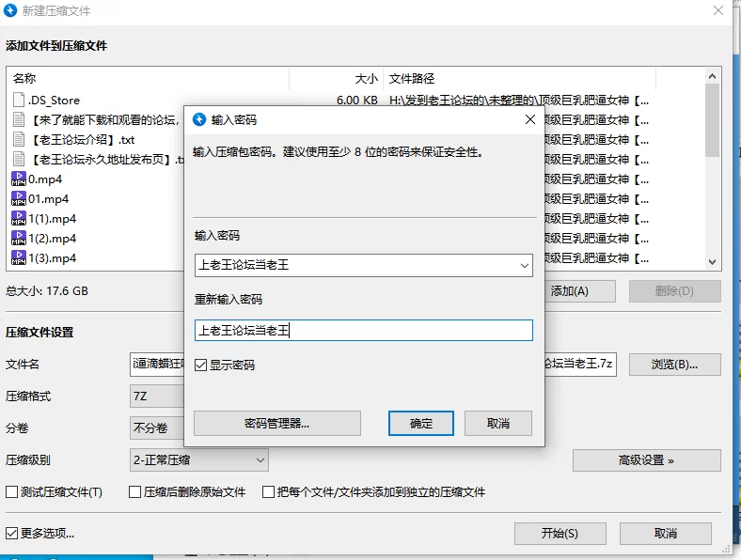Click 取消 in the 输入密码 dialog
This screenshot has width=741, height=560.
[x=498, y=423]
